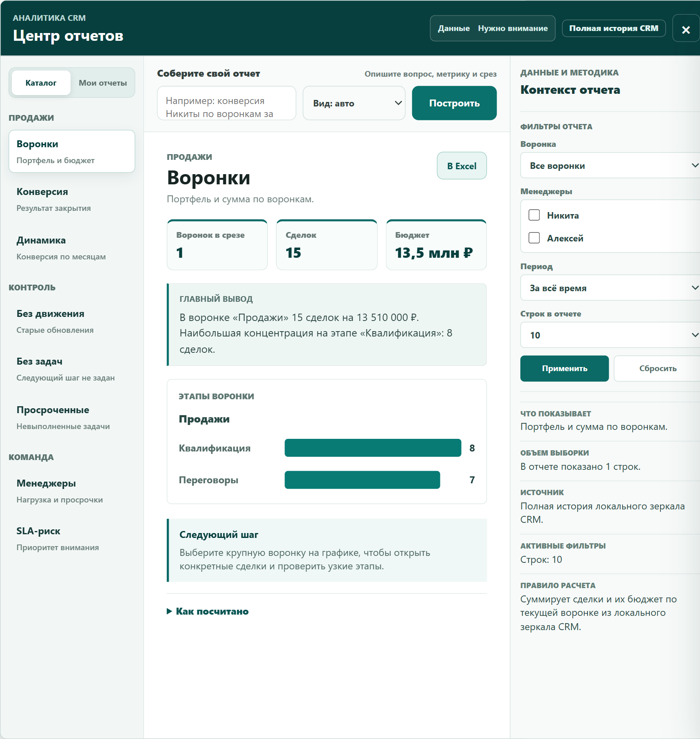Open the 'Строк в отчете' dropdown

coord(610,335)
